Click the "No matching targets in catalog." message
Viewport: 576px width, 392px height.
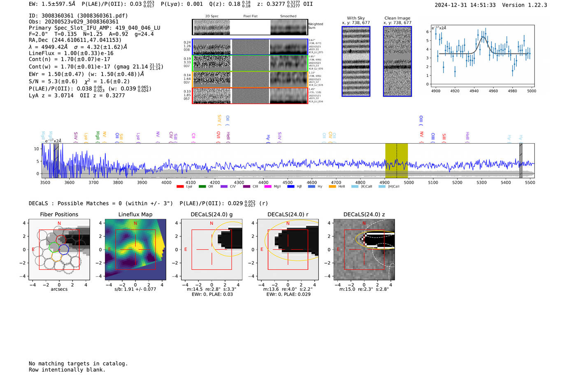tap(78, 364)
